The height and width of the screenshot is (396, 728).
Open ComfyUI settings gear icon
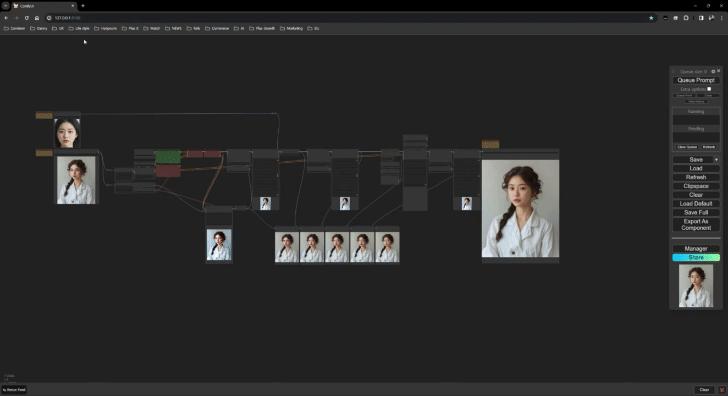pos(713,71)
